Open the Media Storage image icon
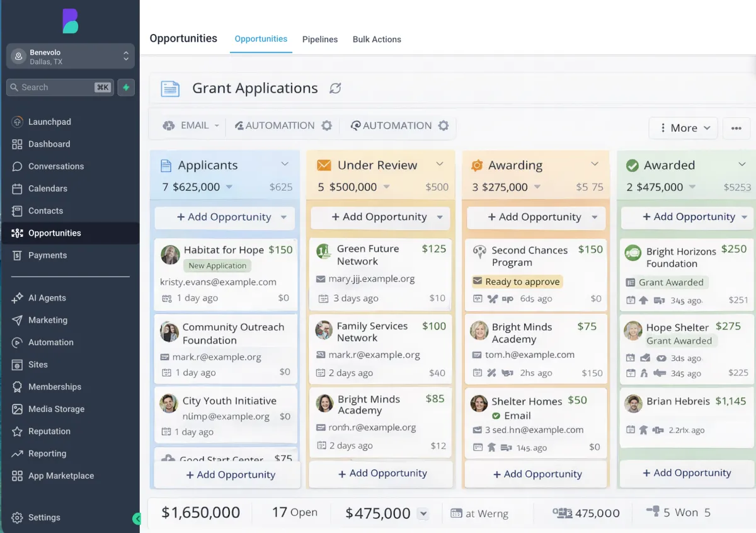Screen dimensions: 756x533 [18, 409]
